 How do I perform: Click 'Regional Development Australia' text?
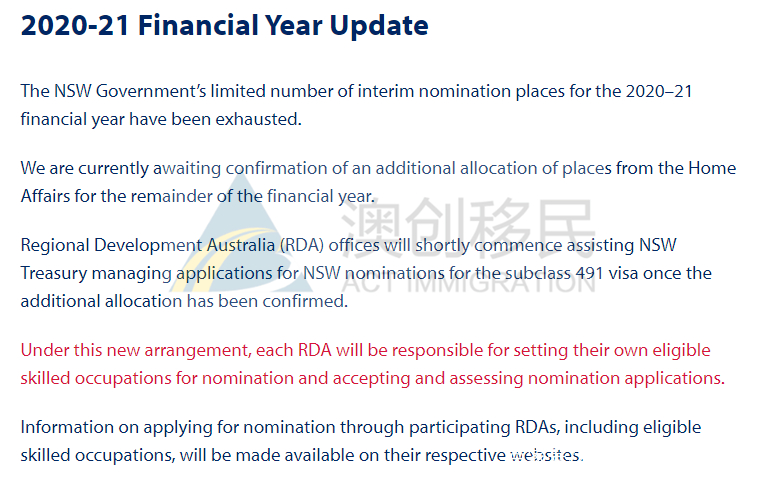147,245
